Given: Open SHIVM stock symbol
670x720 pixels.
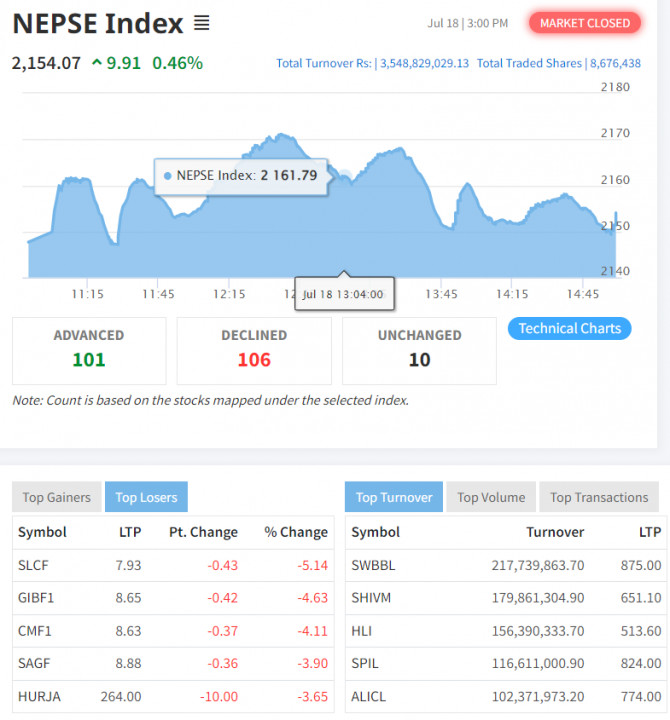Looking at the screenshot, I should pos(371,597).
